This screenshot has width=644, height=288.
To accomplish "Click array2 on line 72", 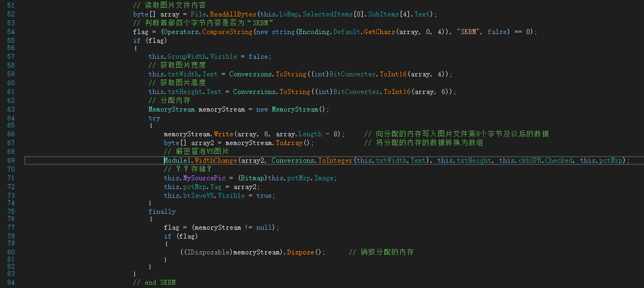I will point(245,187).
